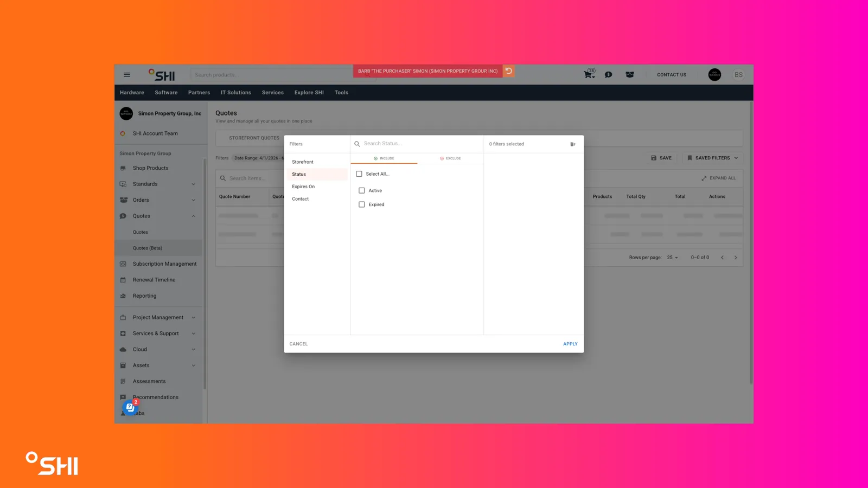Viewport: 868px width, 488px height.
Task: Click the shopping cart icon
Action: pos(589,74)
